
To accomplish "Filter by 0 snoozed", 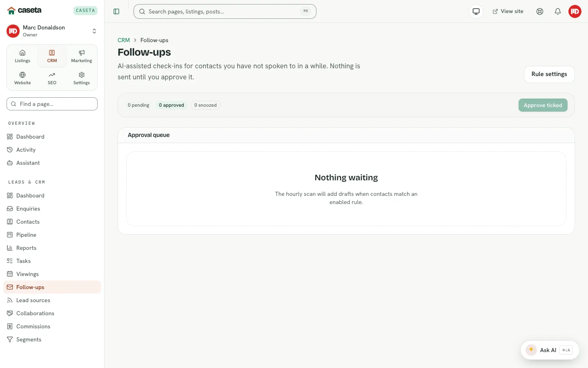I will pos(205,105).
